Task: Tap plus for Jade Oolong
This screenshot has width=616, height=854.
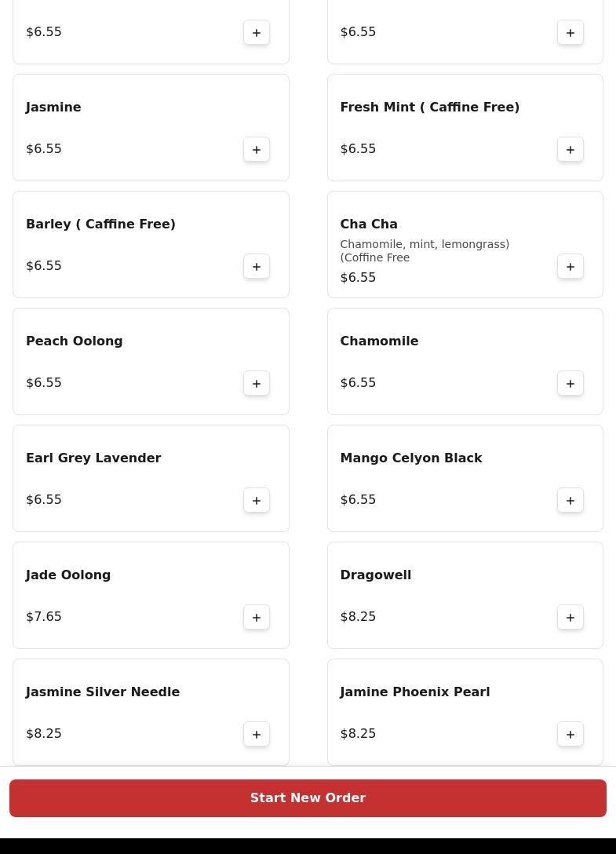Action: click(257, 617)
